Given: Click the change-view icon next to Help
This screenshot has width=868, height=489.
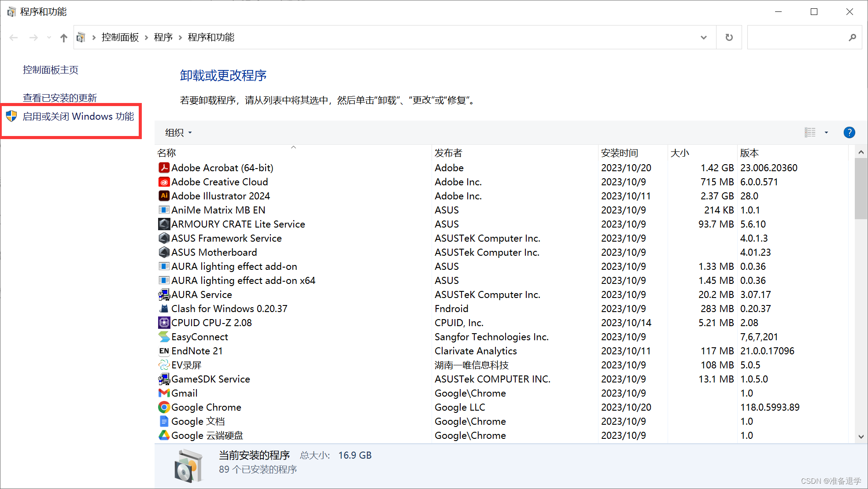Looking at the screenshot, I should tap(809, 132).
